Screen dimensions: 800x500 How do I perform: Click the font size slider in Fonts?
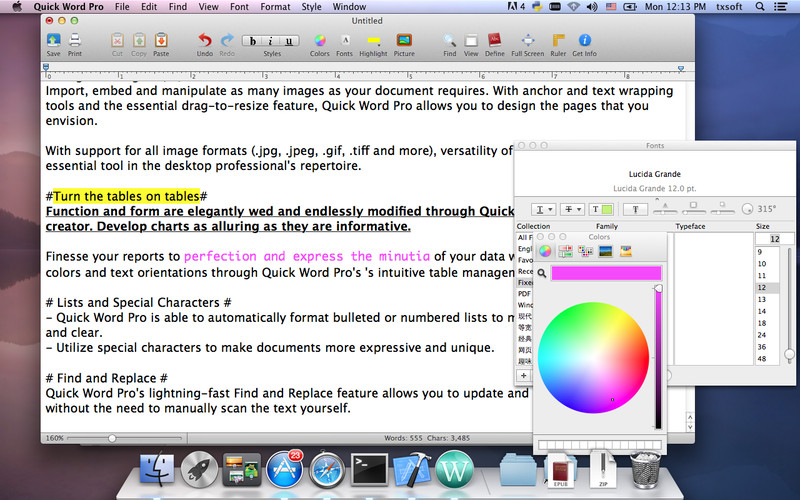click(789, 304)
